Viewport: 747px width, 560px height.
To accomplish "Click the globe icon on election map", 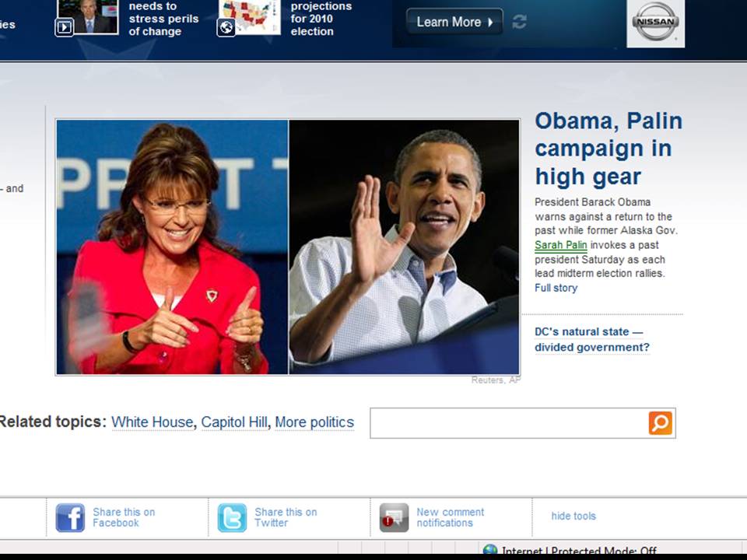I will click(x=226, y=28).
